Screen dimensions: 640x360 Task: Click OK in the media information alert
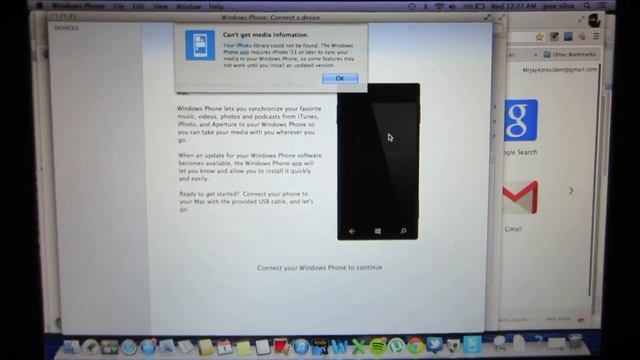pyautogui.click(x=340, y=78)
